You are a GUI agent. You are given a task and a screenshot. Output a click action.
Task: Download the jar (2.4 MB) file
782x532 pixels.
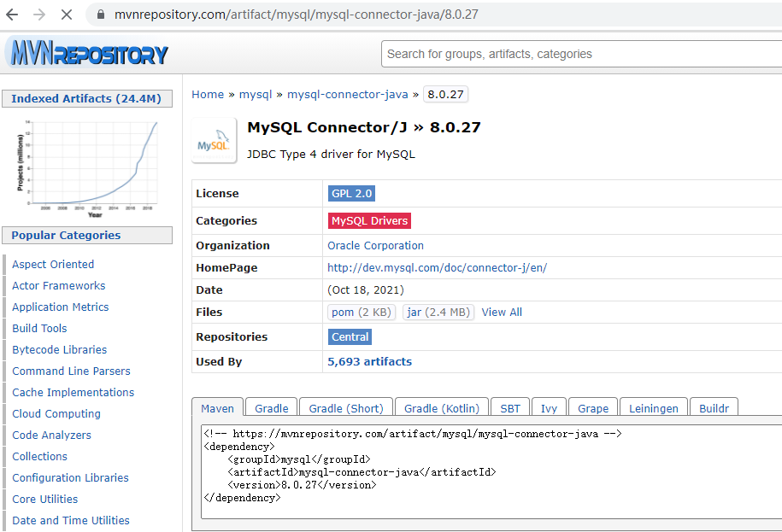click(438, 312)
